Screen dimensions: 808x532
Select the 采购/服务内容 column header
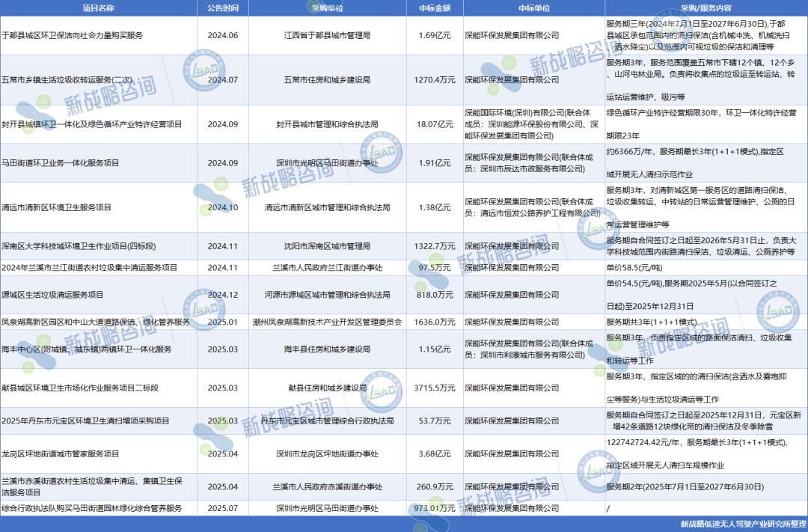point(704,7)
